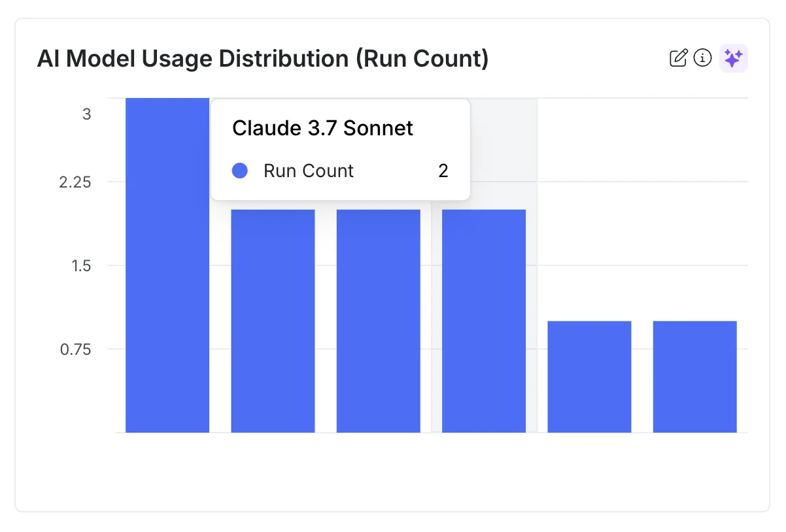Click the y-axis label 3
This screenshot has width=786, height=532.
click(x=87, y=114)
